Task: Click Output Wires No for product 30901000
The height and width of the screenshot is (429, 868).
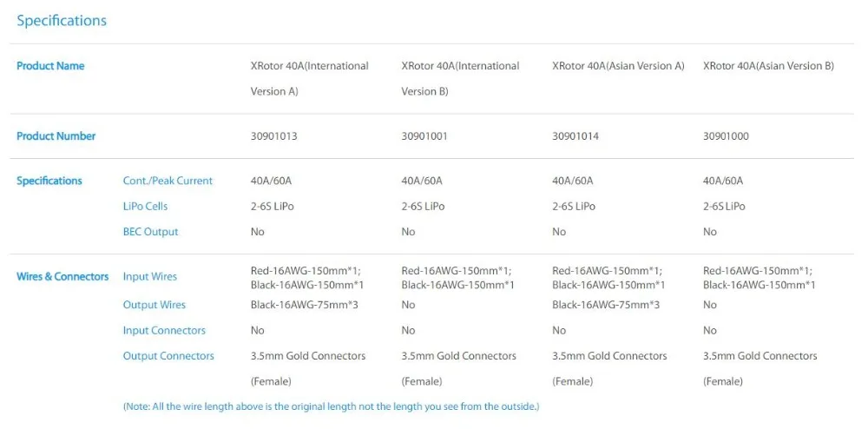Action: coord(710,305)
